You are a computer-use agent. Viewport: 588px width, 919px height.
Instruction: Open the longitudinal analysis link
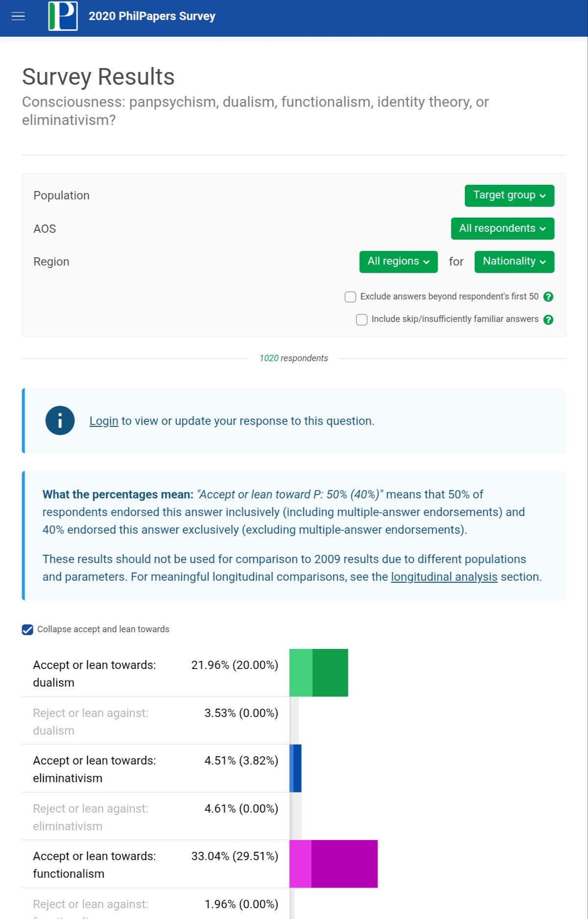(x=444, y=577)
